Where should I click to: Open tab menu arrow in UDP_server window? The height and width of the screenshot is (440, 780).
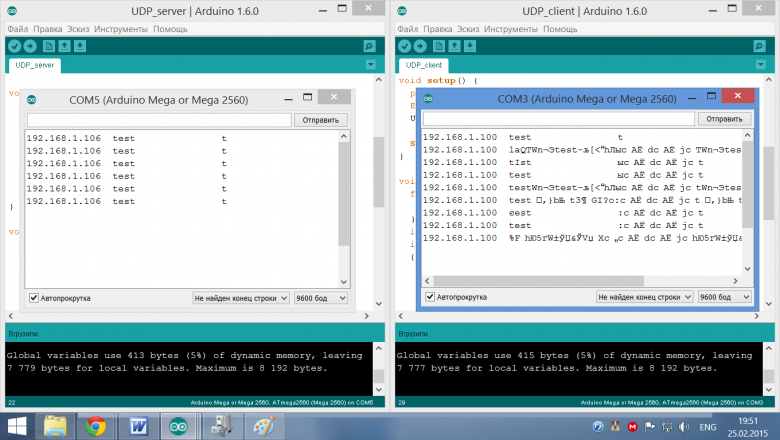pyautogui.click(x=371, y=65)
